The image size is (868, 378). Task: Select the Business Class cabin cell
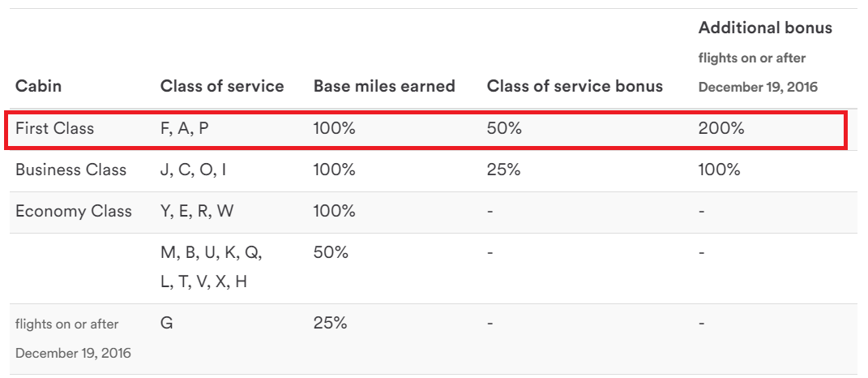click(x=71, y=170)
